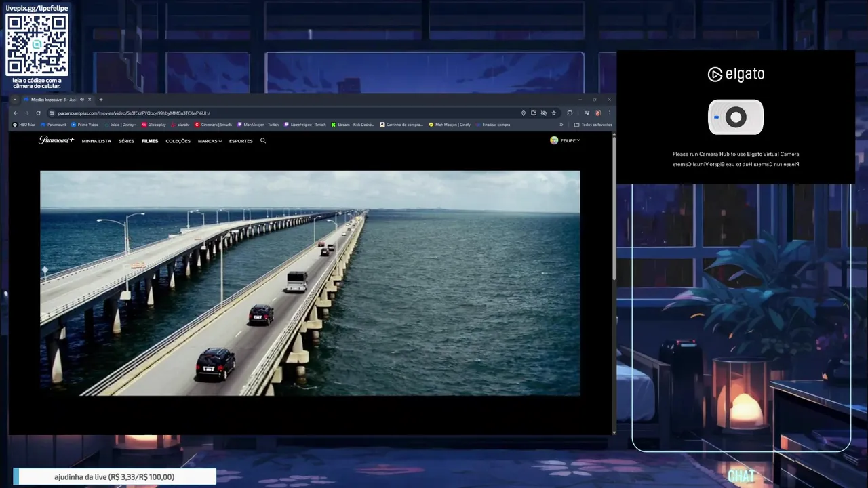Expand hidden bookmarks with the double chevron
The image size is (868, 488).
click(561, 125)
